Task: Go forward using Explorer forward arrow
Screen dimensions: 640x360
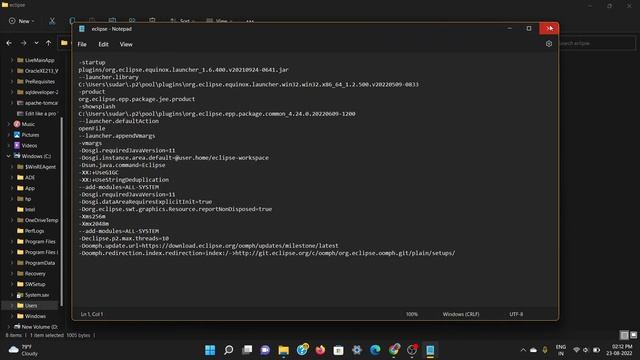Action: [x=23, y=43]
